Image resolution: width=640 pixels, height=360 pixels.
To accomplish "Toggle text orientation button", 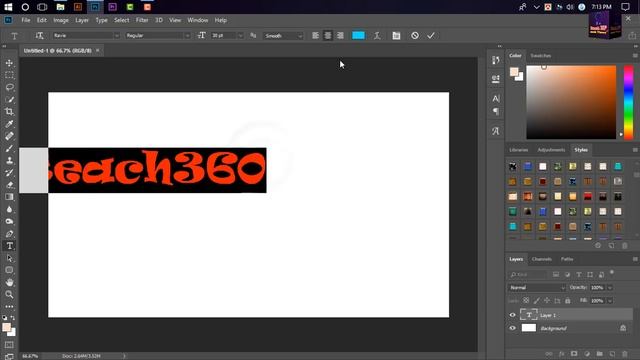I will pos(39,36).
